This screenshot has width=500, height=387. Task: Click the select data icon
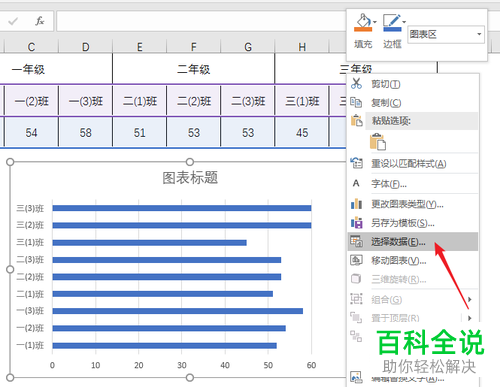(x=356, y=241)
